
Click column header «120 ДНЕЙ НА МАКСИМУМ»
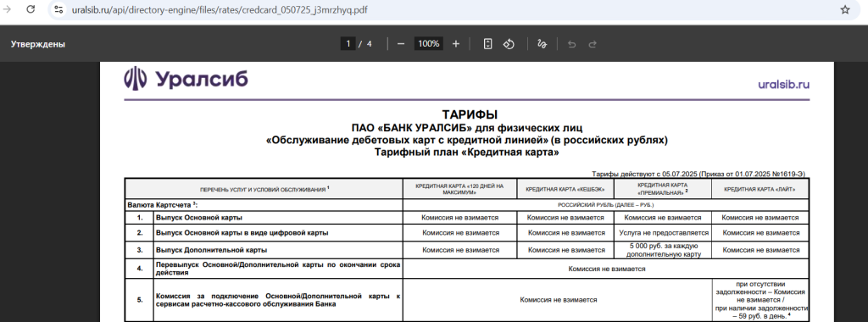click(x=460, y=189)
